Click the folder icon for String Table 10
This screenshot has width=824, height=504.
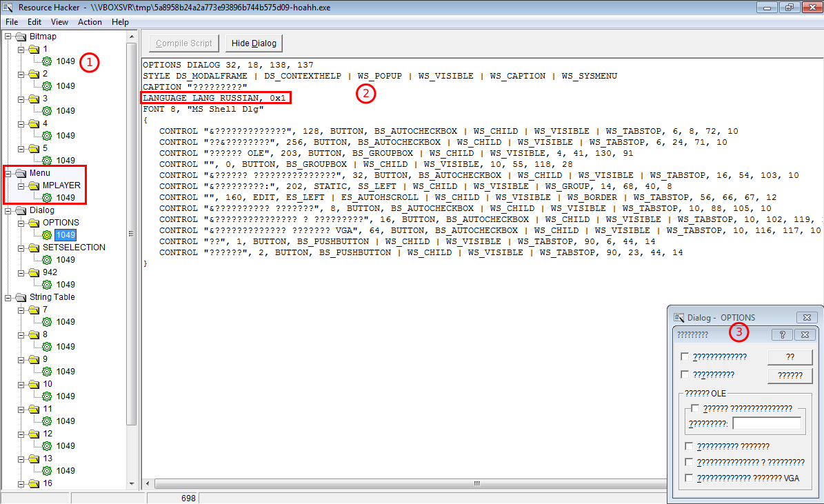pyautogui.click(x=33, y=384)
